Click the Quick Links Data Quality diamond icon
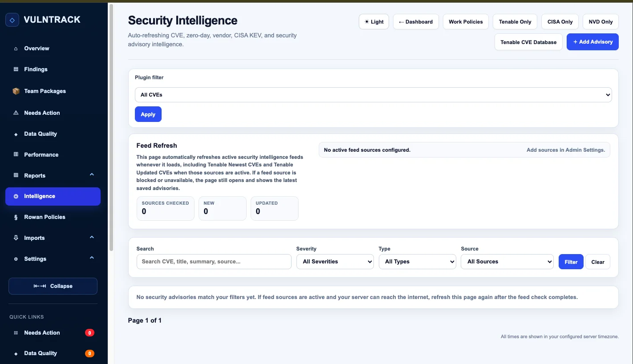 [x=16, y=354]
